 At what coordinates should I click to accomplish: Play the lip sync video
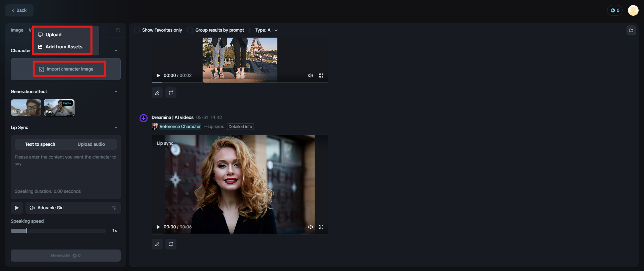coord(158,227)
